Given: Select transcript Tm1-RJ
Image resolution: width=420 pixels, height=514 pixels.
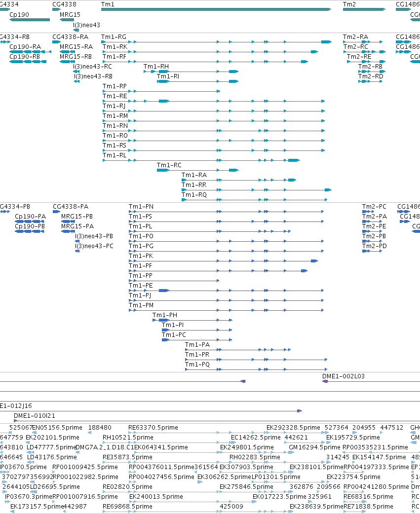Looking at the screenshot, I should [214, 111].
